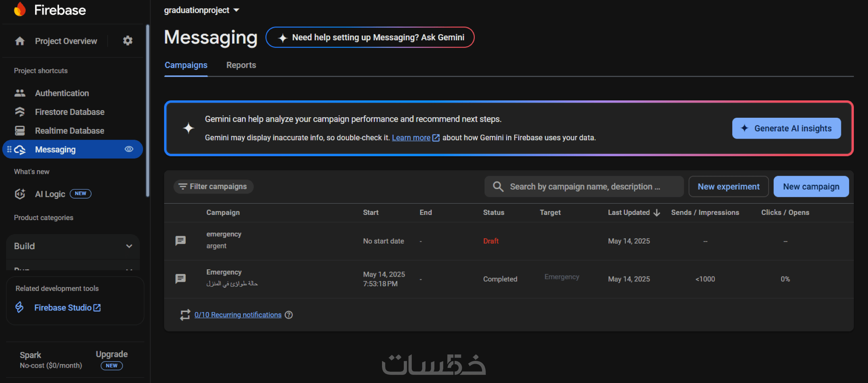Expand the Build category

tap(73, 246)
